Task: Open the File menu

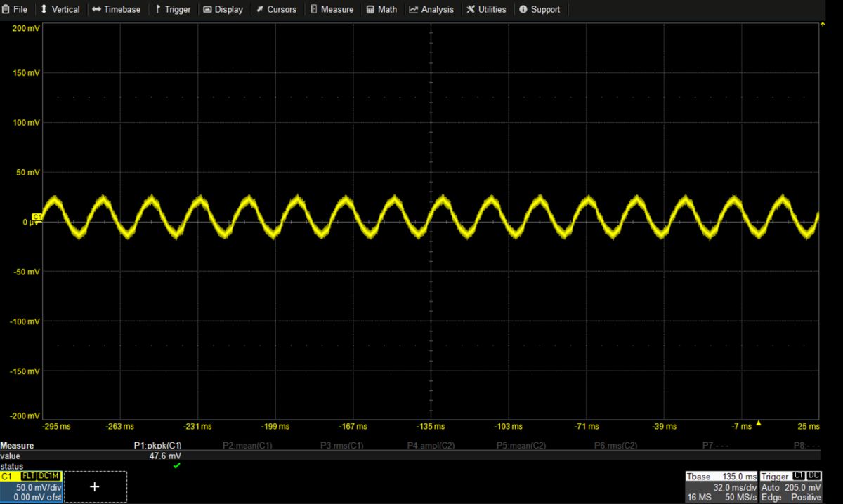Action: (x=15, y=9)
